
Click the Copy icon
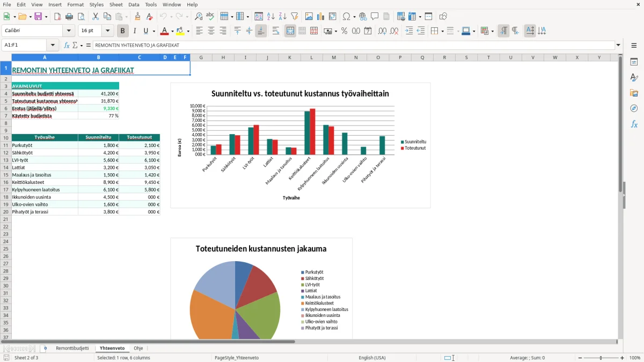pos(107,17)
